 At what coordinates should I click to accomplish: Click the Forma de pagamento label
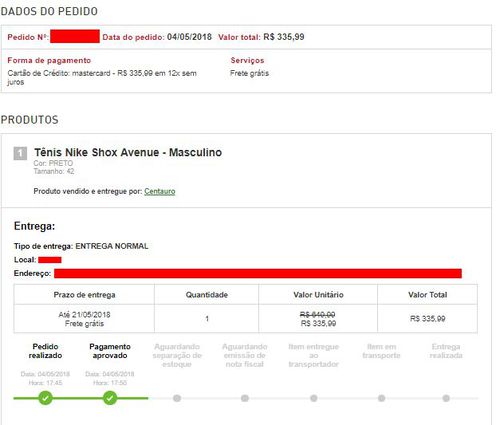pos(49,60)
